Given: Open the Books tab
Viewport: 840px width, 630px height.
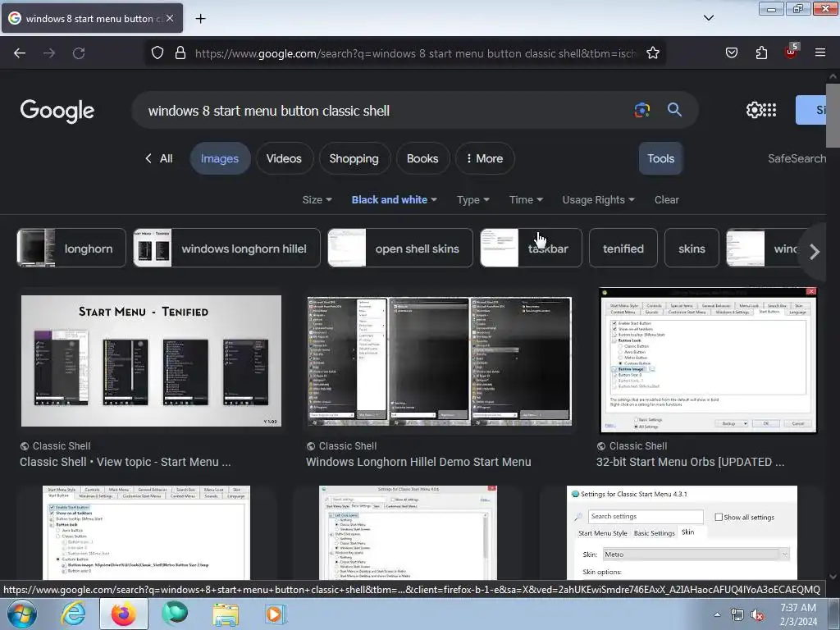Looking at the screenshot, I should [422, 158].
